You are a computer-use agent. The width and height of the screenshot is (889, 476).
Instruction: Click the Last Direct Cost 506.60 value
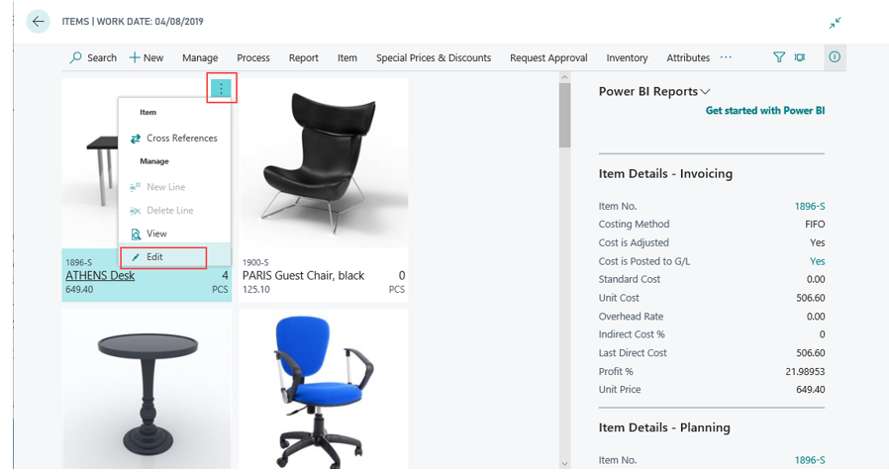coord(811,353)
